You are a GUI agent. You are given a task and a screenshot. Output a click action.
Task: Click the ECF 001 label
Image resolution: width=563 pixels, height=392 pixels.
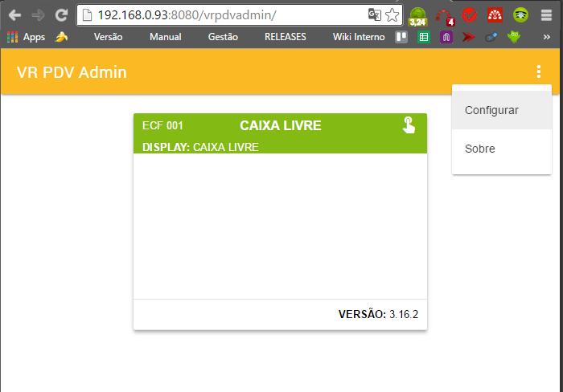coord(162,125)
